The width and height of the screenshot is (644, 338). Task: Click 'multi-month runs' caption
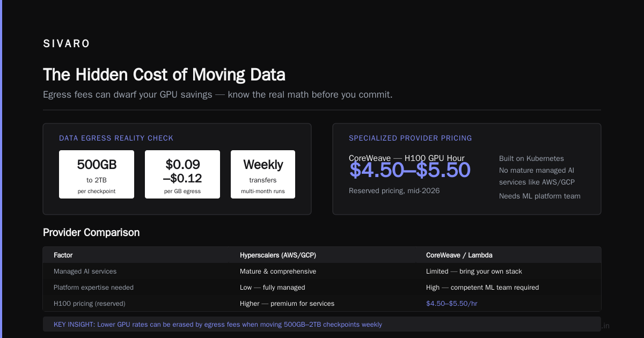pyautogui.click(x=263, y=192)
